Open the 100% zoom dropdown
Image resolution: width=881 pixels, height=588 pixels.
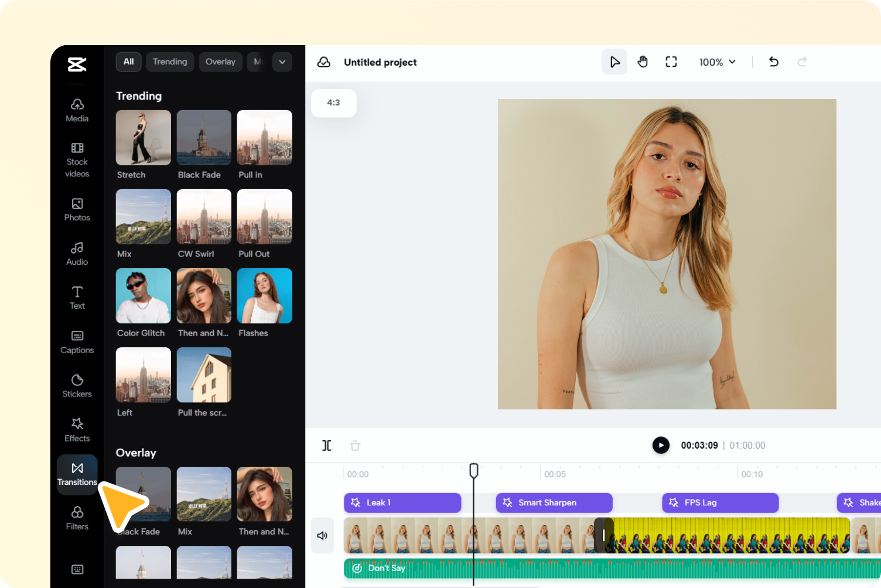point(717,62)
